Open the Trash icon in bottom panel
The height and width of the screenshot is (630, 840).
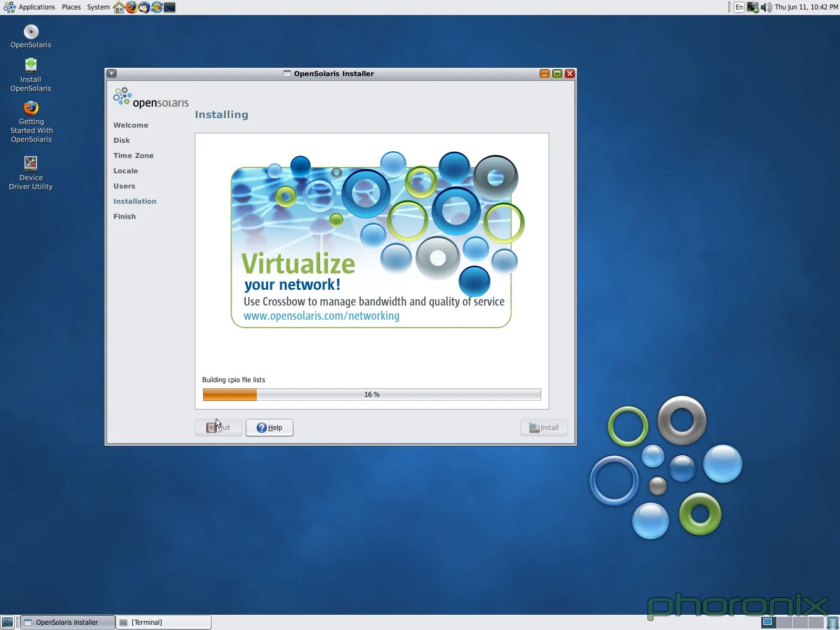pyautogui.click(x=833, y=622)
